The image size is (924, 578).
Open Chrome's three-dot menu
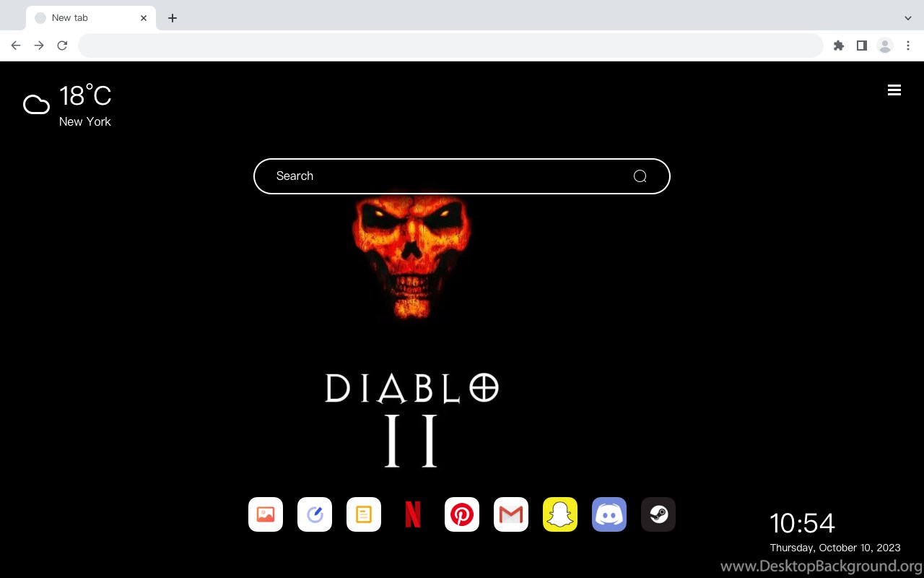(x=908, y=46)
